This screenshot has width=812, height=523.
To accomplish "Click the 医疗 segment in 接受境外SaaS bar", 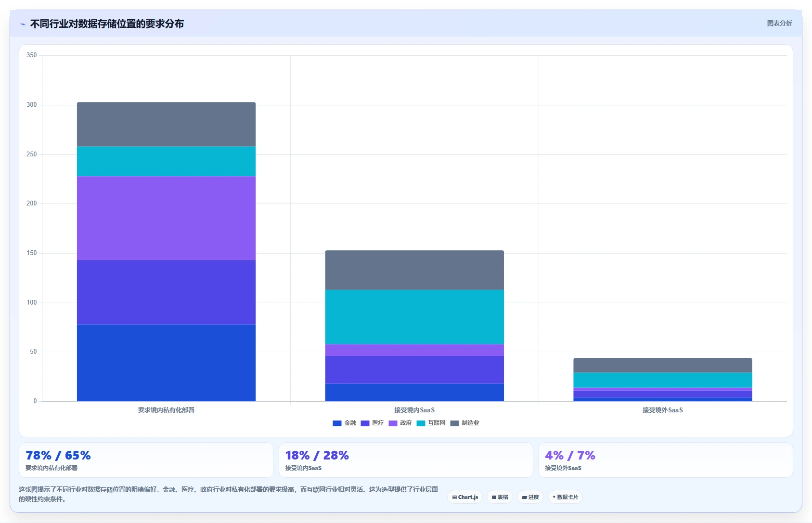I will (663, 394).
